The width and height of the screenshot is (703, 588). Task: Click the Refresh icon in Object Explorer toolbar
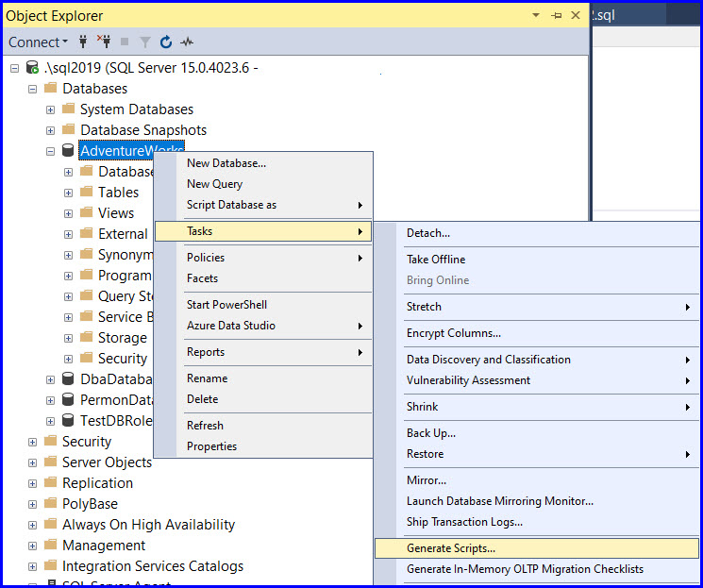tap(166, 42)
